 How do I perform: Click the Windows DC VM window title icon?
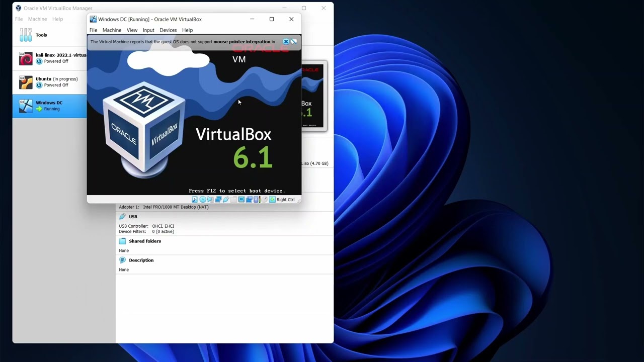coord(93,19)
